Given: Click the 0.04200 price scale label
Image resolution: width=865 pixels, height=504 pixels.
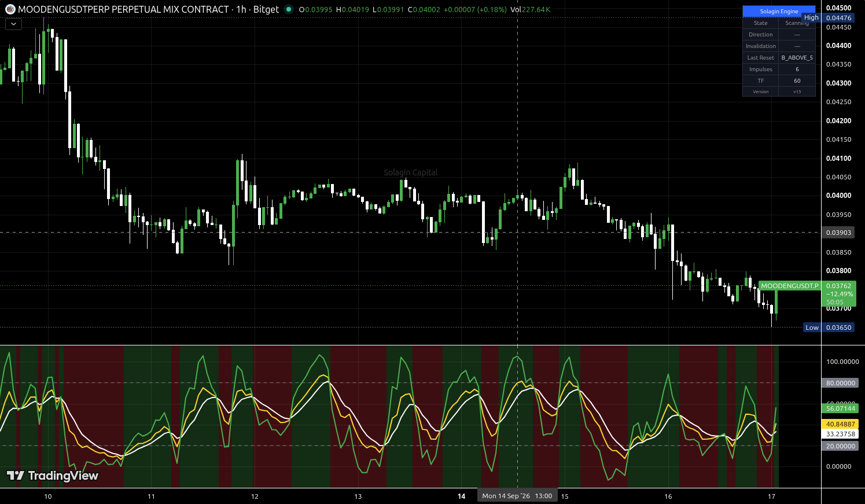Looking at the screenshot, I should (838, 121).
